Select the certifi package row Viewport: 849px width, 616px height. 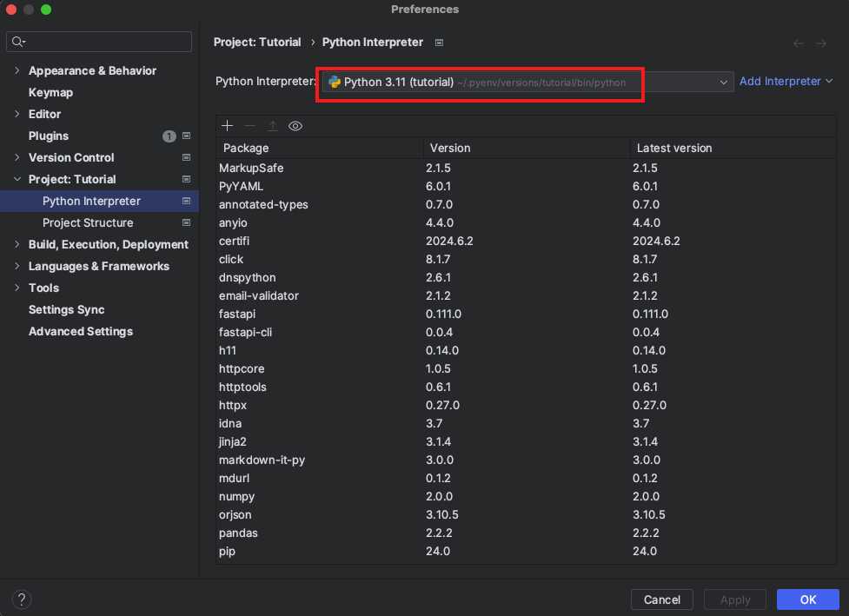click(527, 241)
